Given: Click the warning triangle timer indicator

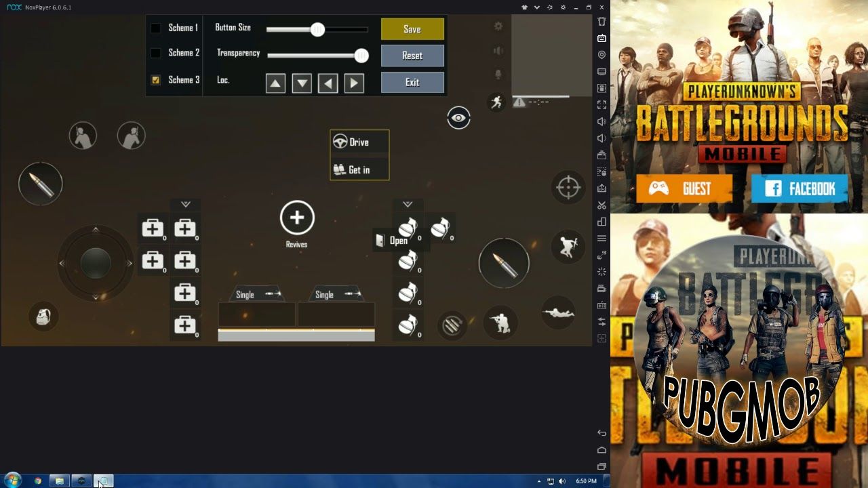Looking at the screenshot, I should 519,102.
